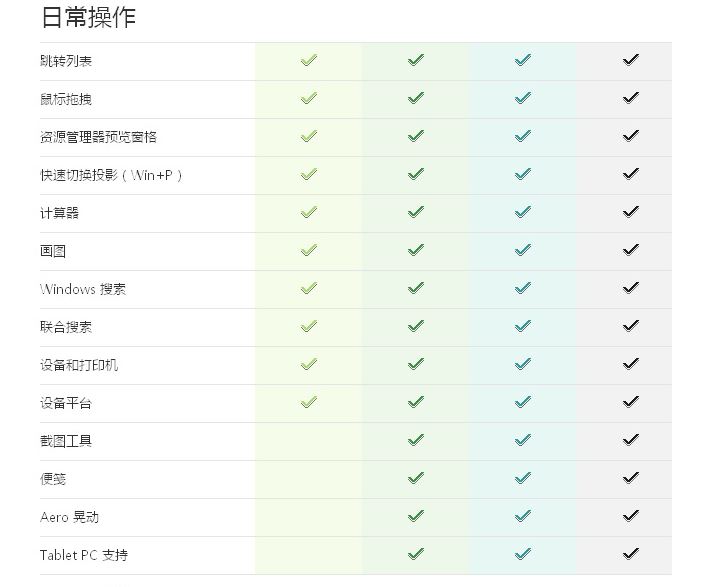Click the teal checkmark in Windows 搜索 row

pos(523,288)
